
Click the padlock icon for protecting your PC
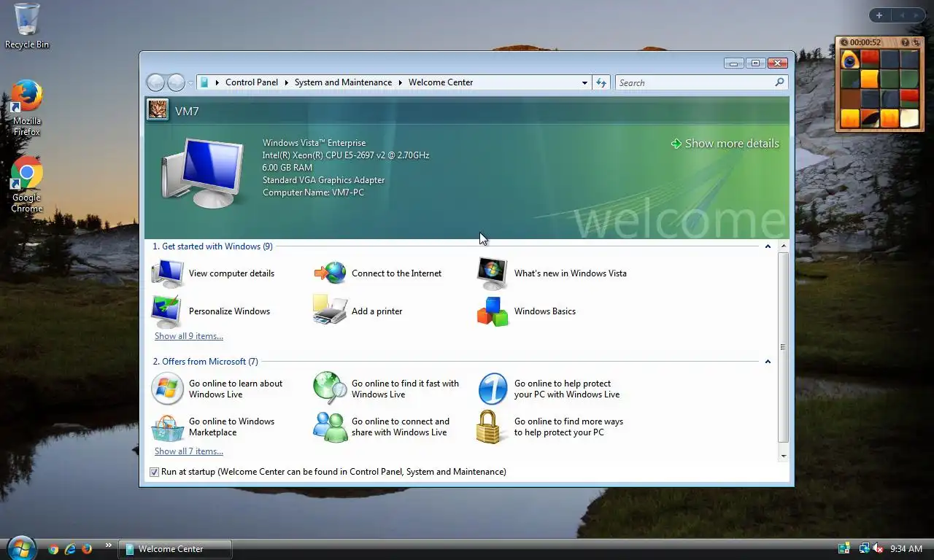pyautogui.click(x=490, y=427)
